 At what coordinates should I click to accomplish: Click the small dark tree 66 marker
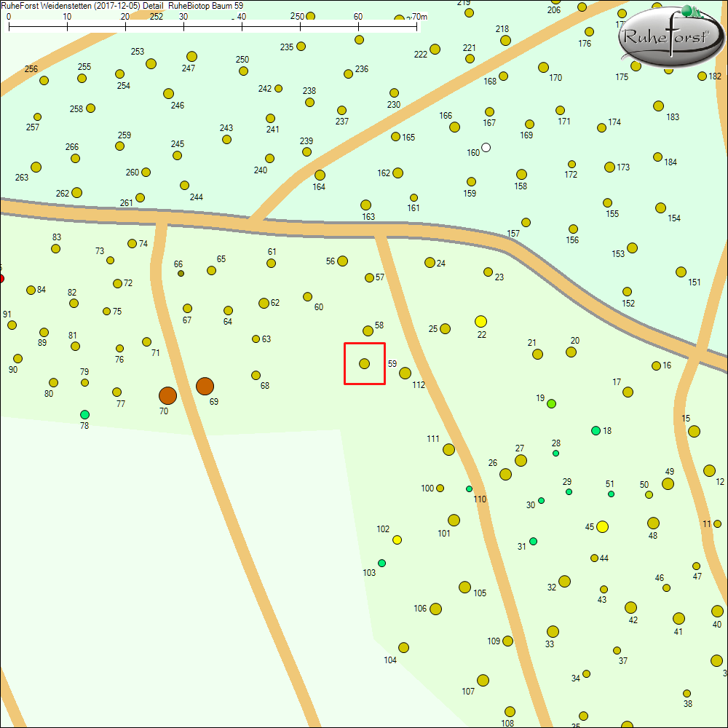[181, 274]
